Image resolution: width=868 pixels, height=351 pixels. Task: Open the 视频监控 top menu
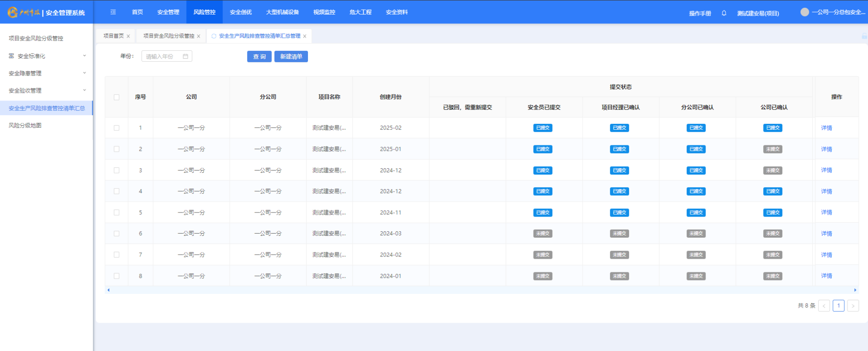pos(324,12)
